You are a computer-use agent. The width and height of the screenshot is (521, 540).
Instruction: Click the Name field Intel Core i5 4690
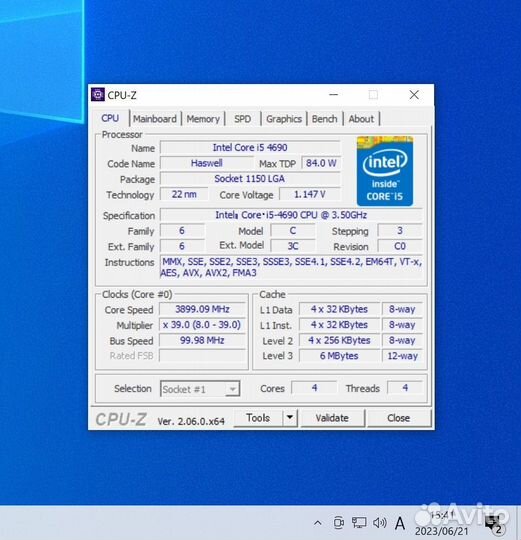click(250, 148)
